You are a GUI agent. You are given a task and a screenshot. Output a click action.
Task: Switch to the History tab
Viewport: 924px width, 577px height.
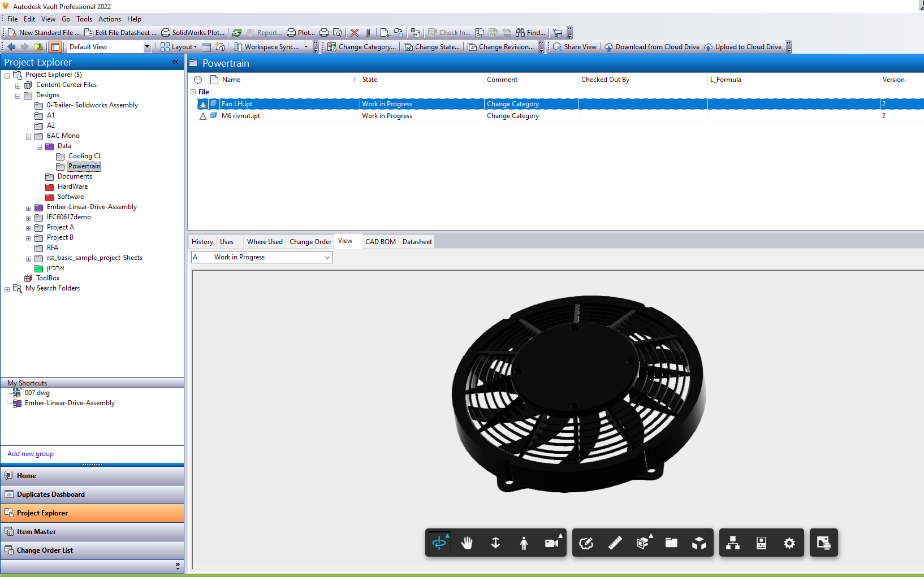[202, 242]
